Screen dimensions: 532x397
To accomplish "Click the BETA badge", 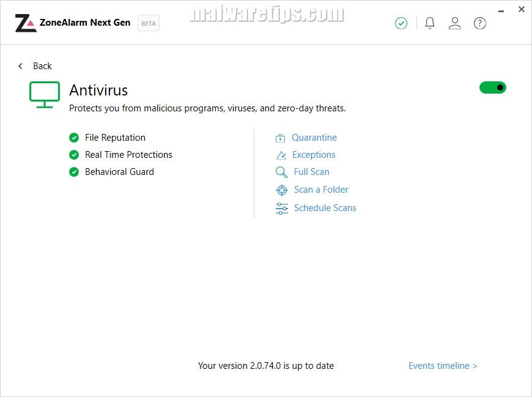I will 149,23.
